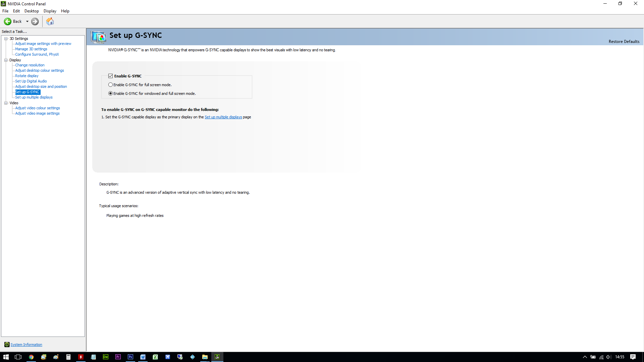Screen dimensions: 644x362
Task: Open Microsoft Excel from taskbar
Action: point(155,357)
